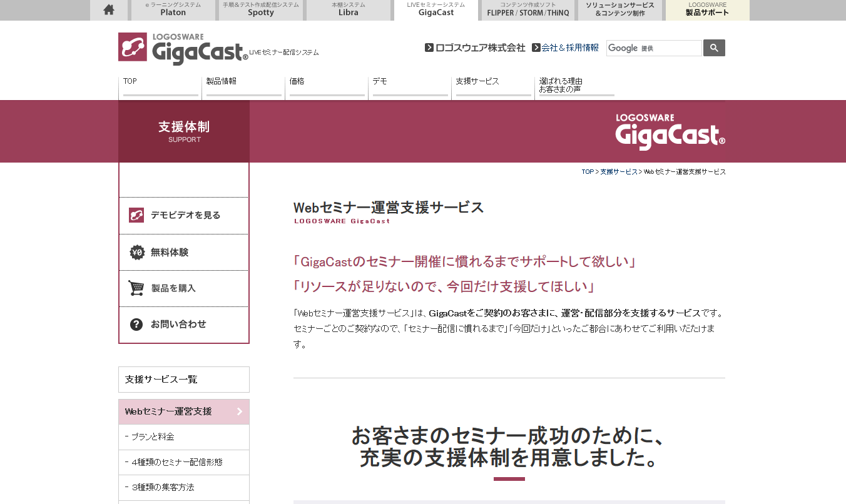
Task: Go to the home icon in top bar
Action: (109, 10)
